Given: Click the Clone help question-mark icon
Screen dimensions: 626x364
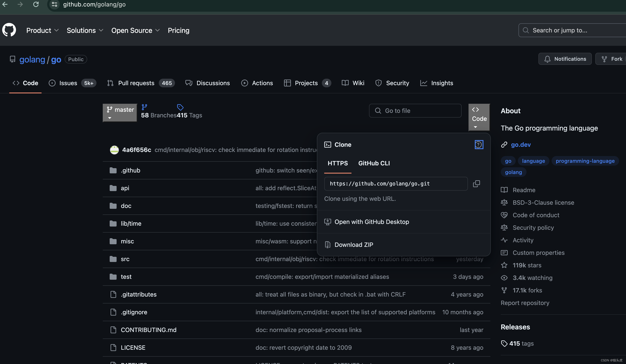Looking at the screenshot, I should (x=478, y=145).
